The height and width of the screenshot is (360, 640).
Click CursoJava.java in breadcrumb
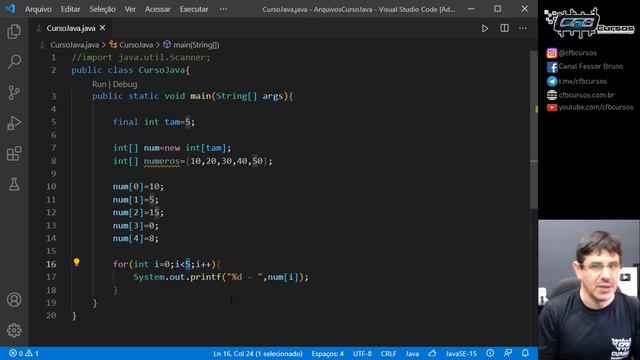coord(74,45)
